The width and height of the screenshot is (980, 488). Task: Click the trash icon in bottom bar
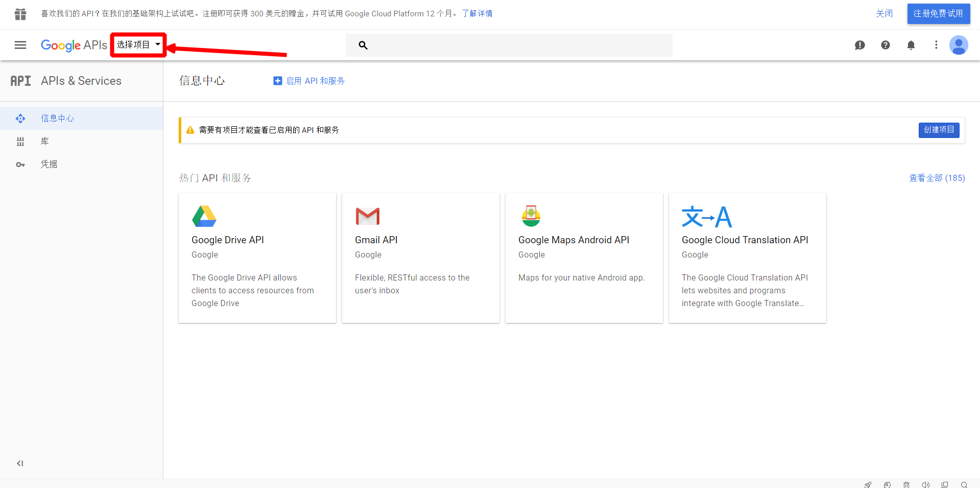pos(906,484)
